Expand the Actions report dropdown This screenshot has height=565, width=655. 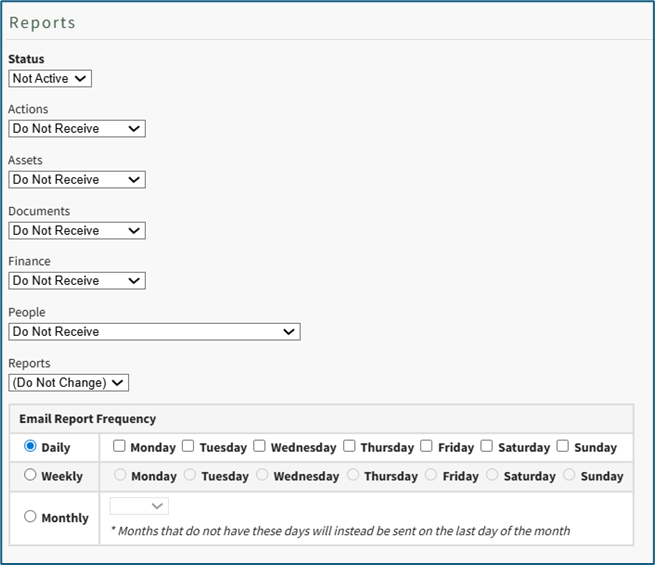pos(77,129)
